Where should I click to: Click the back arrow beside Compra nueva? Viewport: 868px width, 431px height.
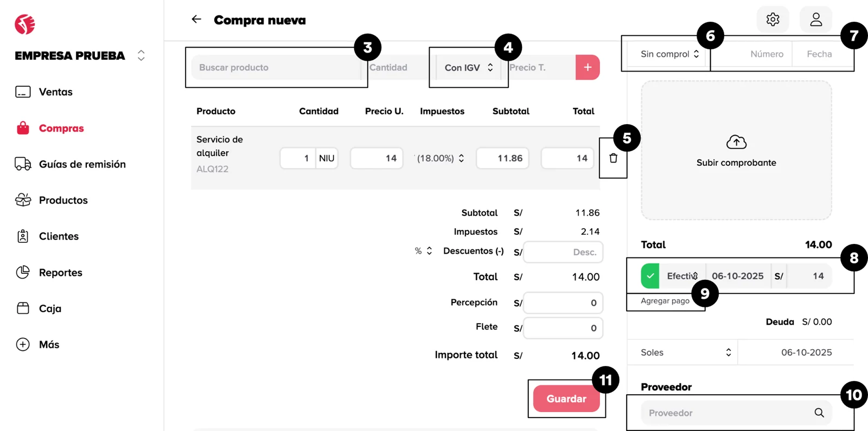[x=196, y=20]
